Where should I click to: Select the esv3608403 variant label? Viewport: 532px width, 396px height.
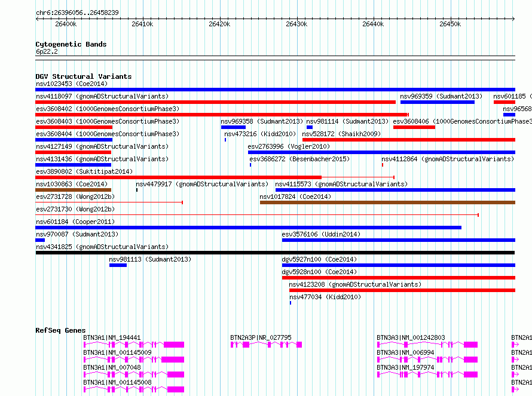click(x=108, y=121)
